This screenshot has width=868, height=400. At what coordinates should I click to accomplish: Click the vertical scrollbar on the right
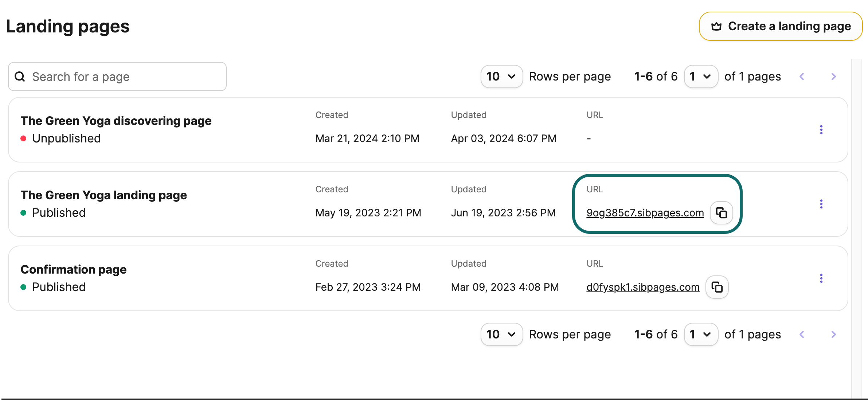[x=857, y=229]
